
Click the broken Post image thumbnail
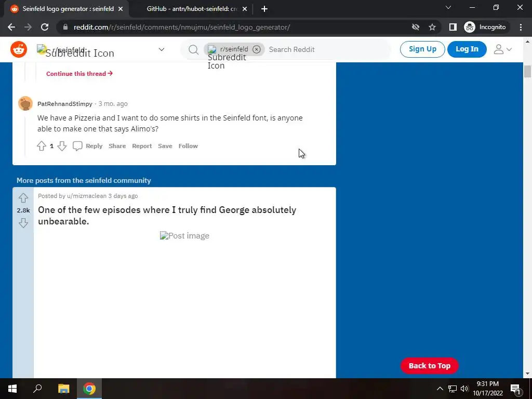pyautogui.click(x=184, y=236)
